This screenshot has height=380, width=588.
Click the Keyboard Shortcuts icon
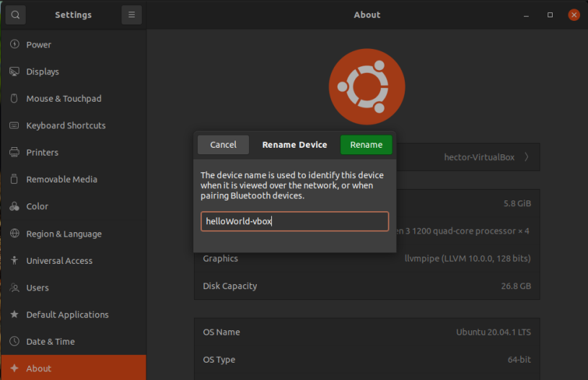(x=14, y=125)
